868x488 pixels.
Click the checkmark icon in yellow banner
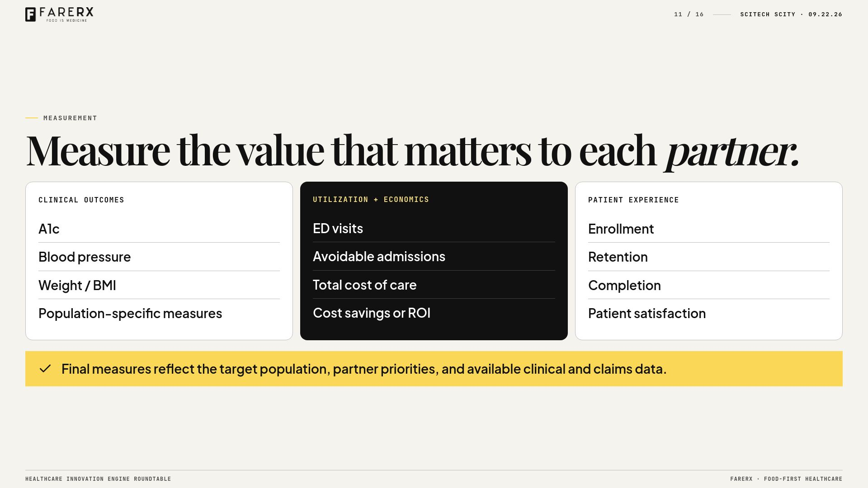[45, 369]
